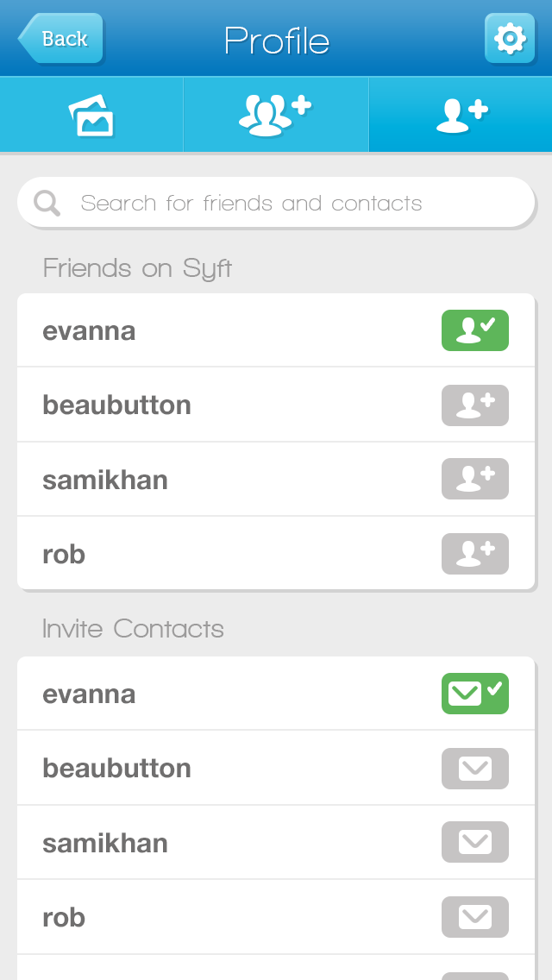Select the add friend tab
This screenshot has width=552, height=980.
[x=461, y=116]
